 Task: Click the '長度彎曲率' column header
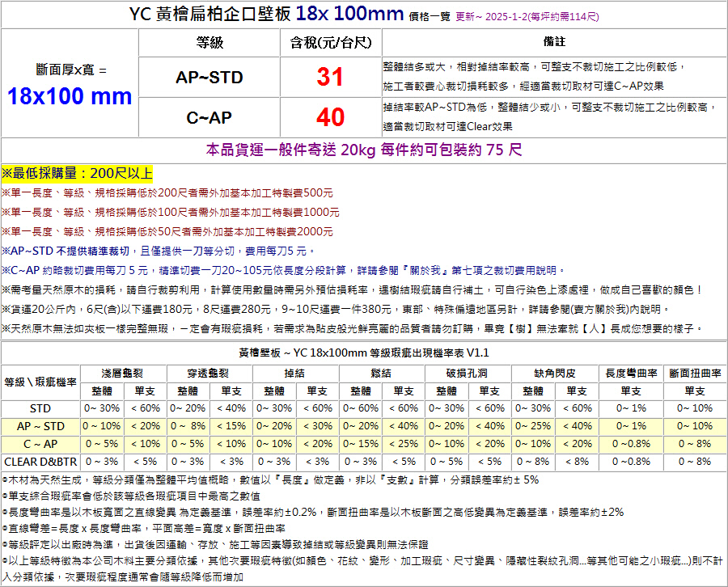tap(632, 374)
